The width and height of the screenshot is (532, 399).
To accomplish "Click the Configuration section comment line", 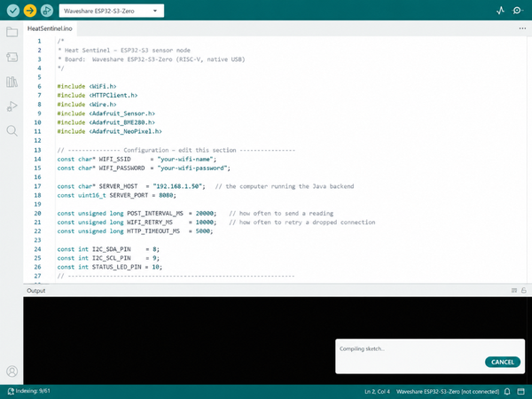I will pos(176,150).
